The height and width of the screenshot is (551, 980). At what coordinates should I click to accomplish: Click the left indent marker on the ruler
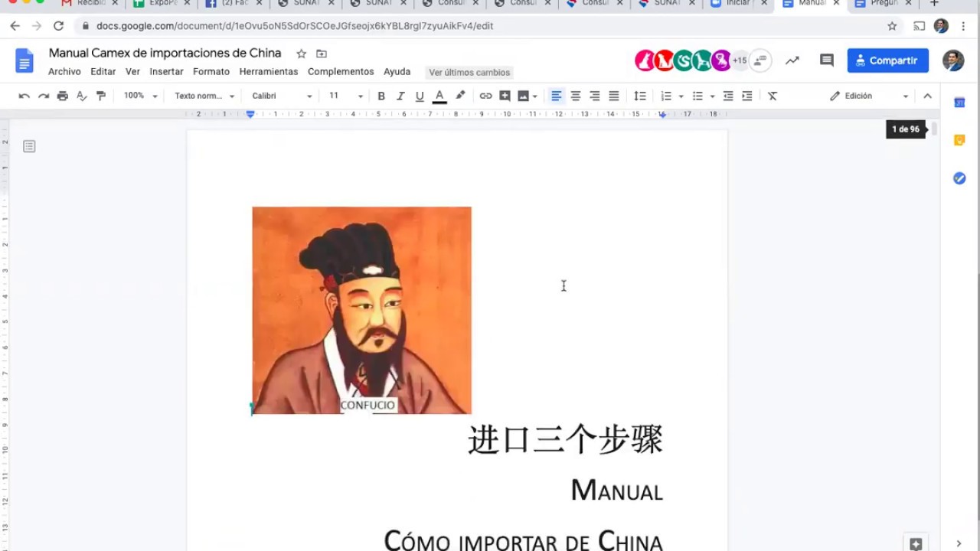click(250, 114)
